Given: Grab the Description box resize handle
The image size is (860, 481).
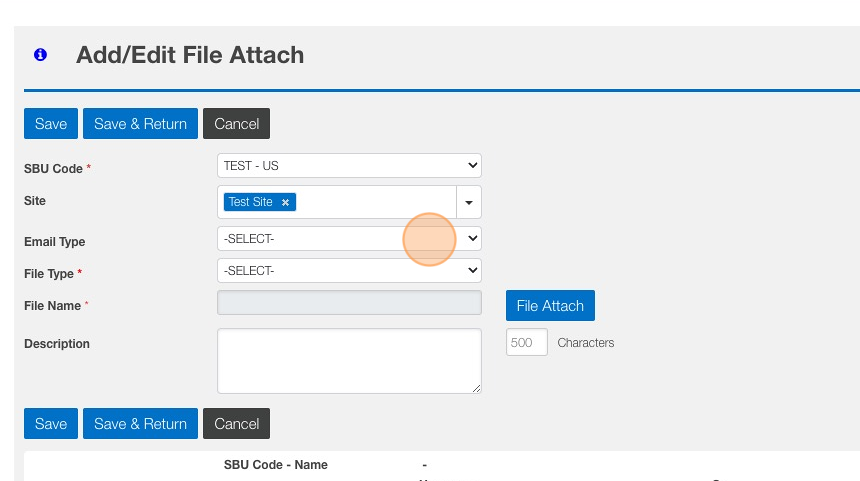Looking at the screenshot, I should (477, 389).
